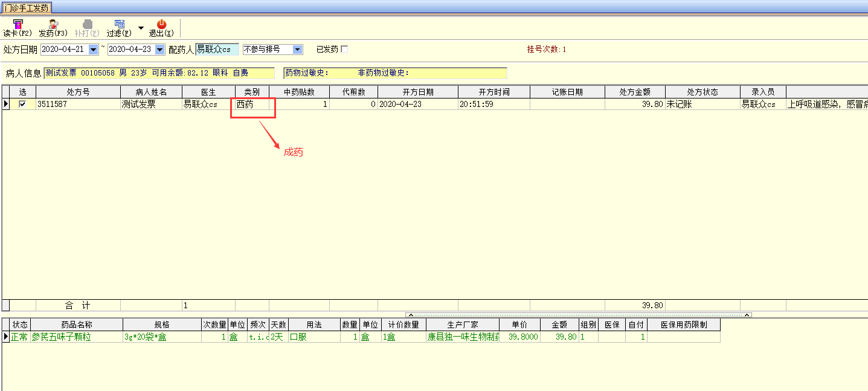Click the 挂号次数:1 label
Image resolution: width=868 pixels, height=391 pixels.
[547, 49]
